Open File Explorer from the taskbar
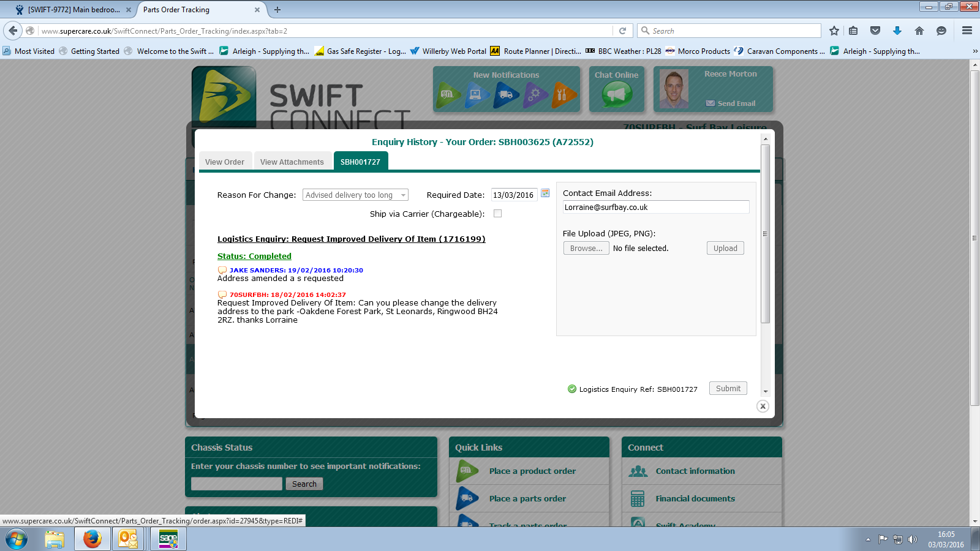 click(55, 539)
